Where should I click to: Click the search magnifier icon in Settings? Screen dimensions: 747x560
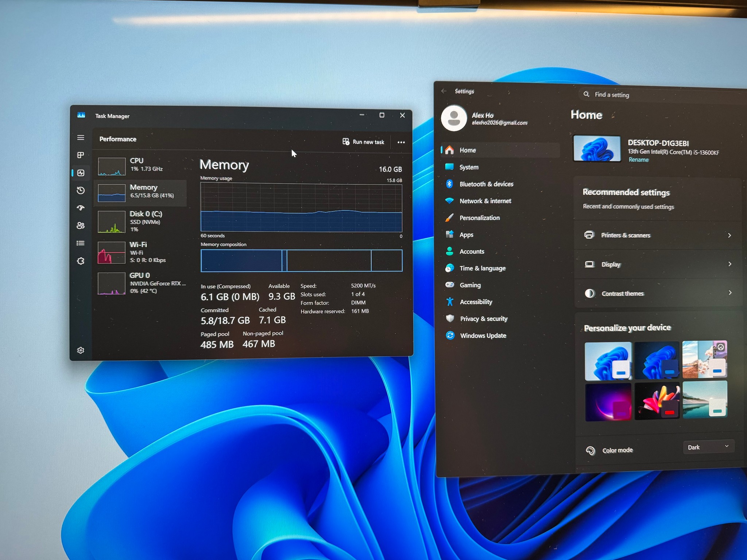586,94
